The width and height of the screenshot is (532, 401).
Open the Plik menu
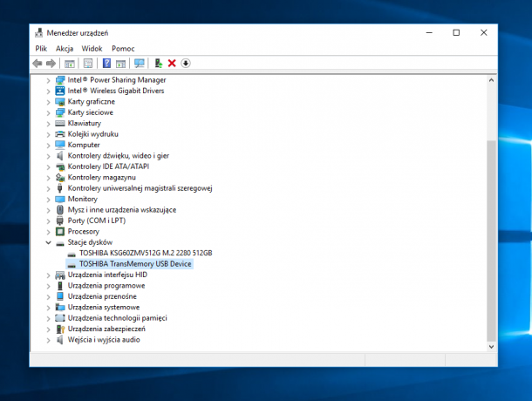point(41,49)
